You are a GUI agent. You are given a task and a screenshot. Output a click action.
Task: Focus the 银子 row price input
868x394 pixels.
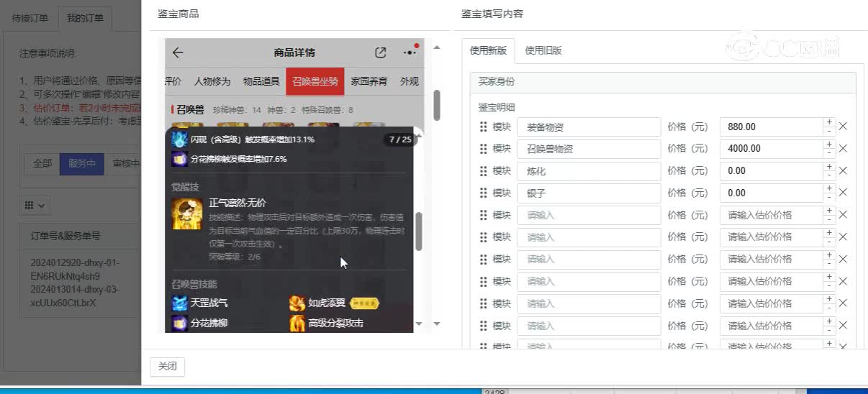(772, 193)
